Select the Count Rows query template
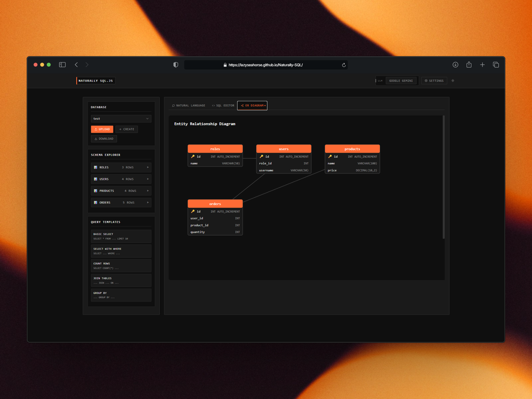This screenshot has width=532, height=399. pos(121,266)
